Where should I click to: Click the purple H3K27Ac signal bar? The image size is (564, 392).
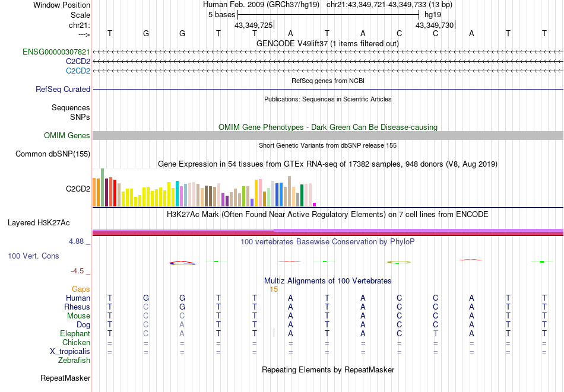coord(328,232)
